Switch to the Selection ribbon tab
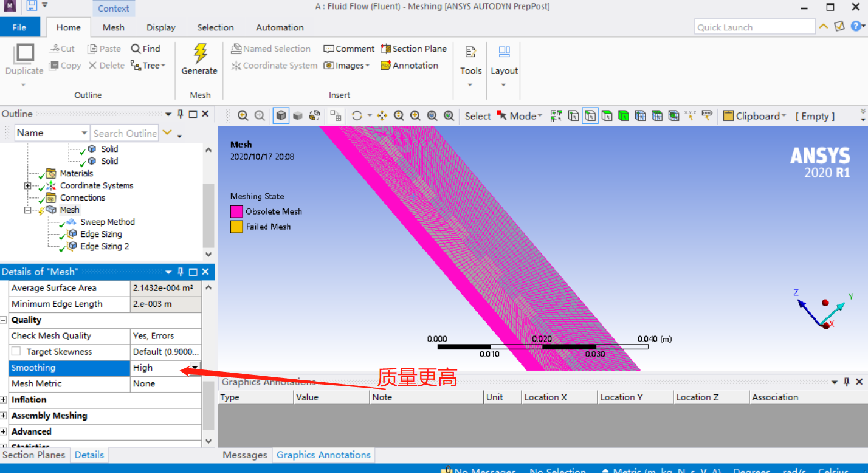Viewport: 868px width, 474px height. 215,27
